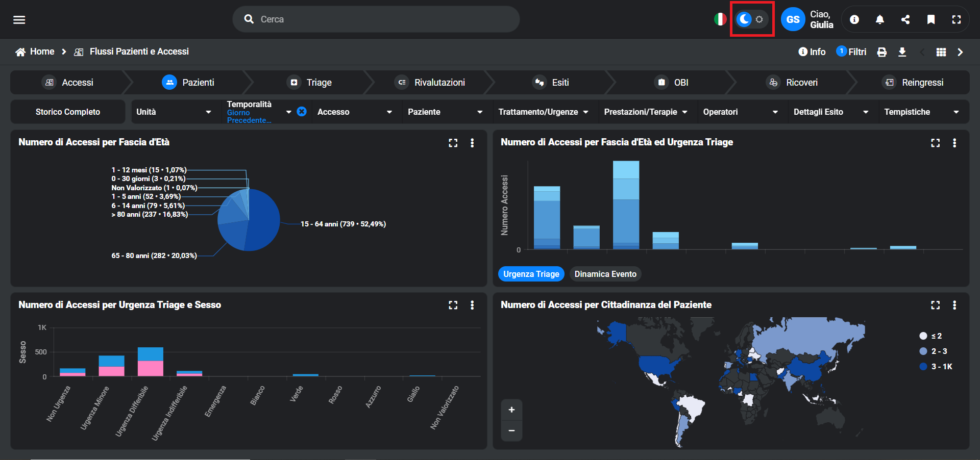Toggle dark/light theme switch
This screenshot has height=460, width=980.
coord(751,19)
